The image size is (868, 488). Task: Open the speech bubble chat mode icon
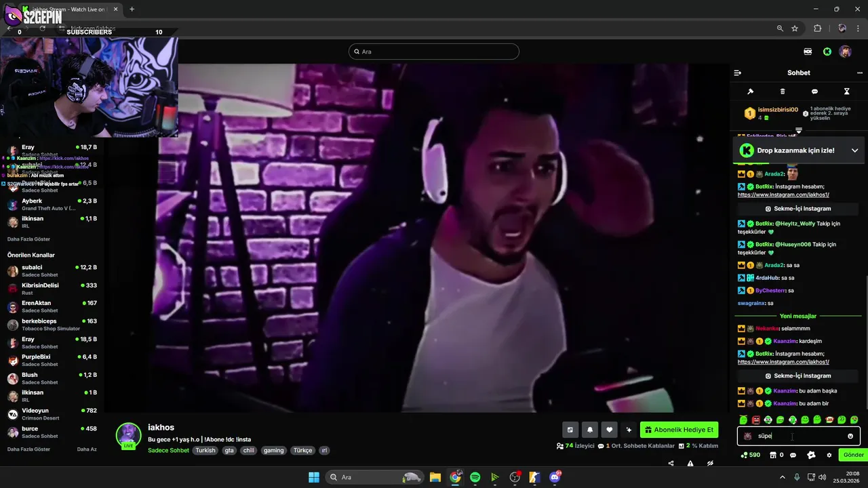click(814, 91)
